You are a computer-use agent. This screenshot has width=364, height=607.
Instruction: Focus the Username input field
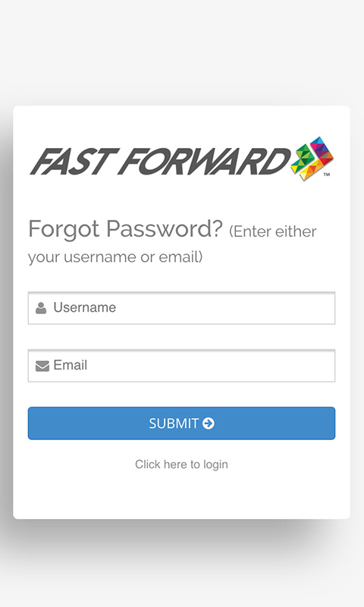pos(181,308)
